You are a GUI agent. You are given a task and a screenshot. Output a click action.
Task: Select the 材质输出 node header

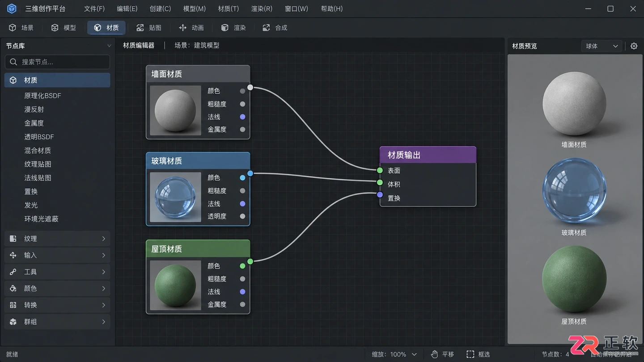point(428,155)
